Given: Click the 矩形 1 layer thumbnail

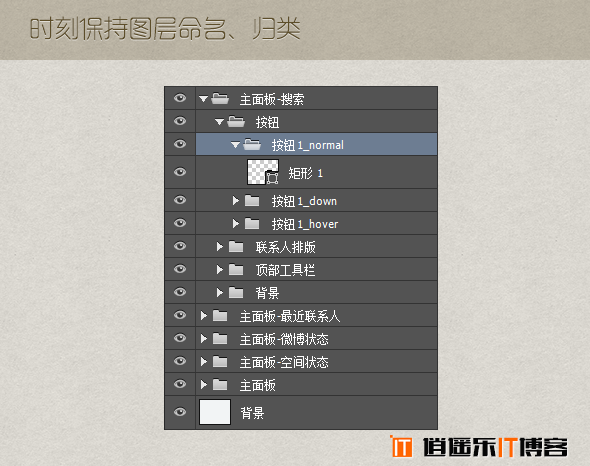Looking at the screenshot, I should [263, 172].
